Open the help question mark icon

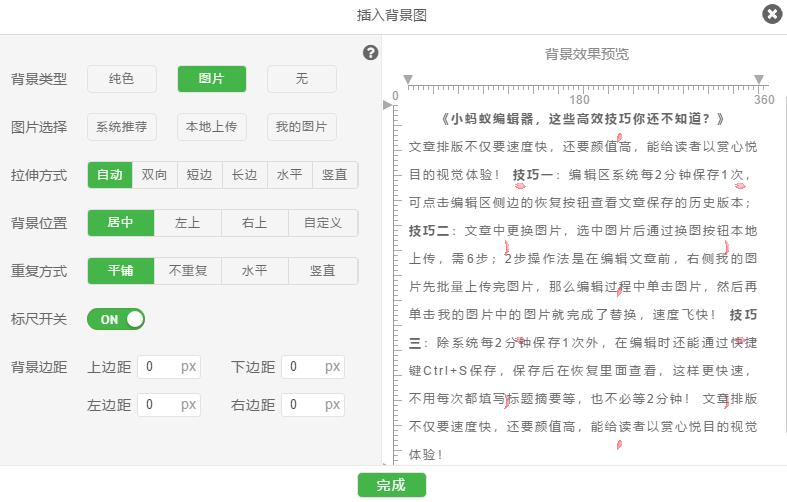tap(370, 53)
